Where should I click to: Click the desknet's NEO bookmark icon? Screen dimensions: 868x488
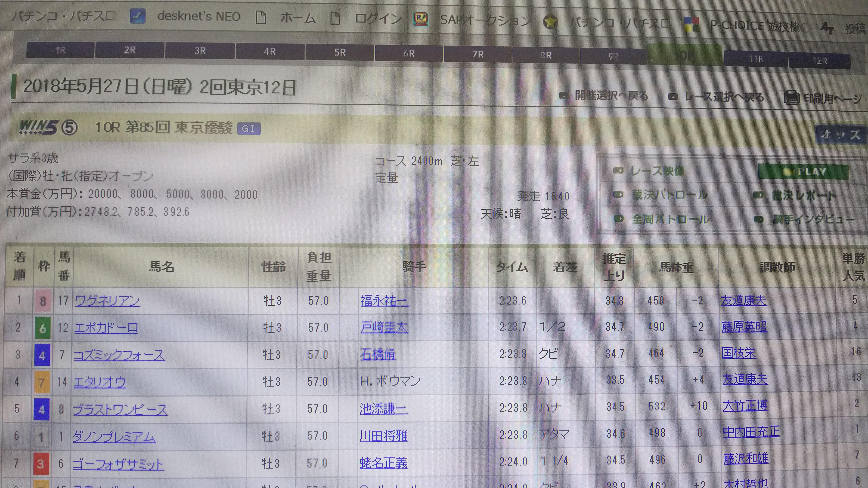[x=137, y=16]
